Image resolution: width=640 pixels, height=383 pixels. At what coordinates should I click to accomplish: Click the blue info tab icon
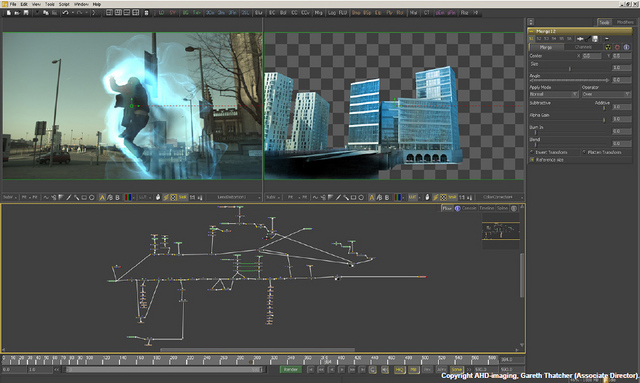tap(627, 47)
